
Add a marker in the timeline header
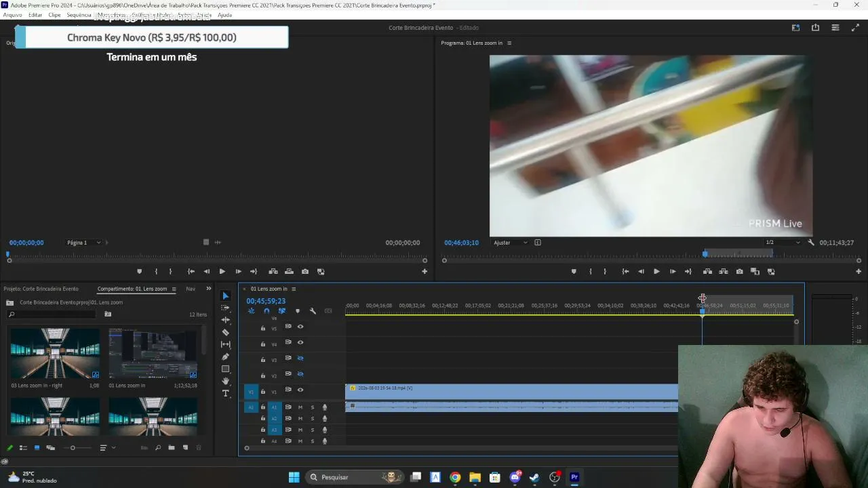297,311
